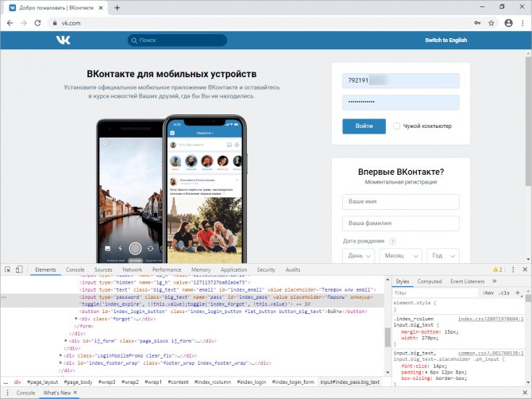Activate the inspect element picker icon

point(8,269)
